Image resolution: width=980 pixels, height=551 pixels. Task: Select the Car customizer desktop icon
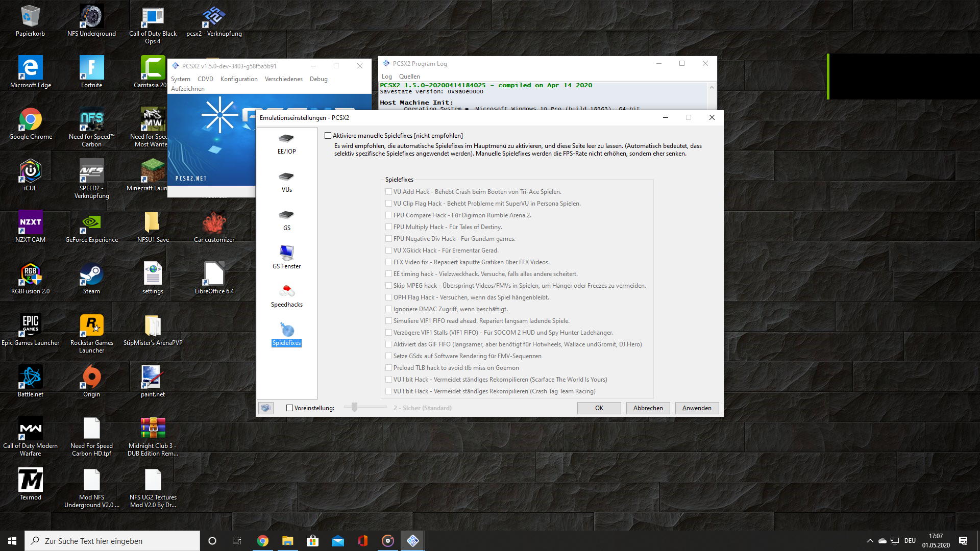point(214,227)
